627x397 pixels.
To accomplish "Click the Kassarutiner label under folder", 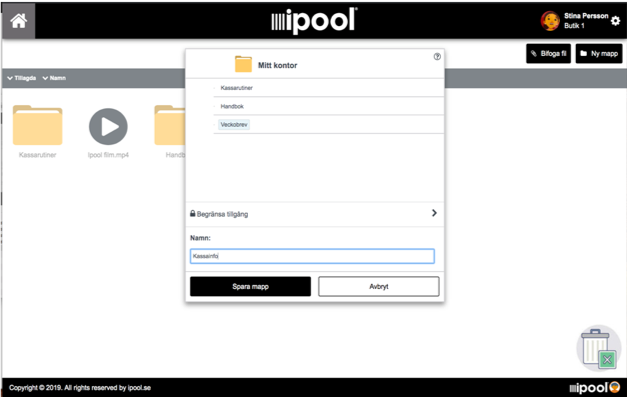I will point(38,155).
